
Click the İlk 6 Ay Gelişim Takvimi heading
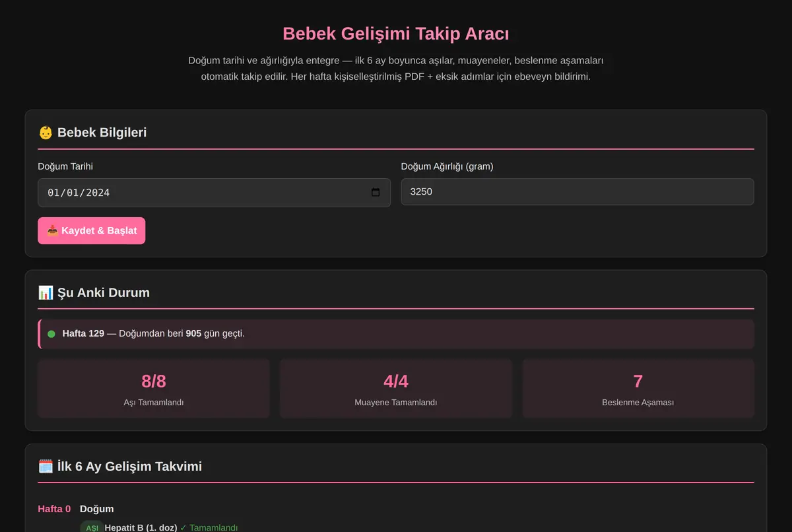coord(120,467)
